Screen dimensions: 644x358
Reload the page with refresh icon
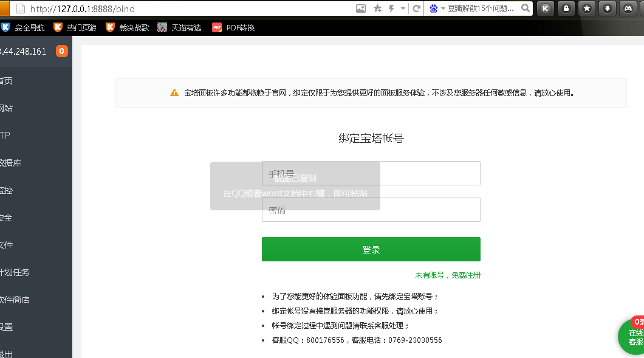[x=416, y=9]
